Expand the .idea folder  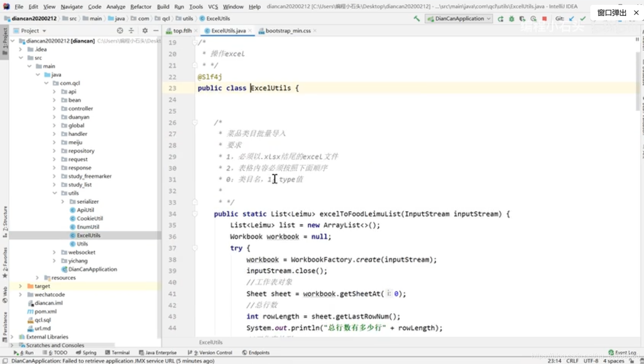point(20,49)
